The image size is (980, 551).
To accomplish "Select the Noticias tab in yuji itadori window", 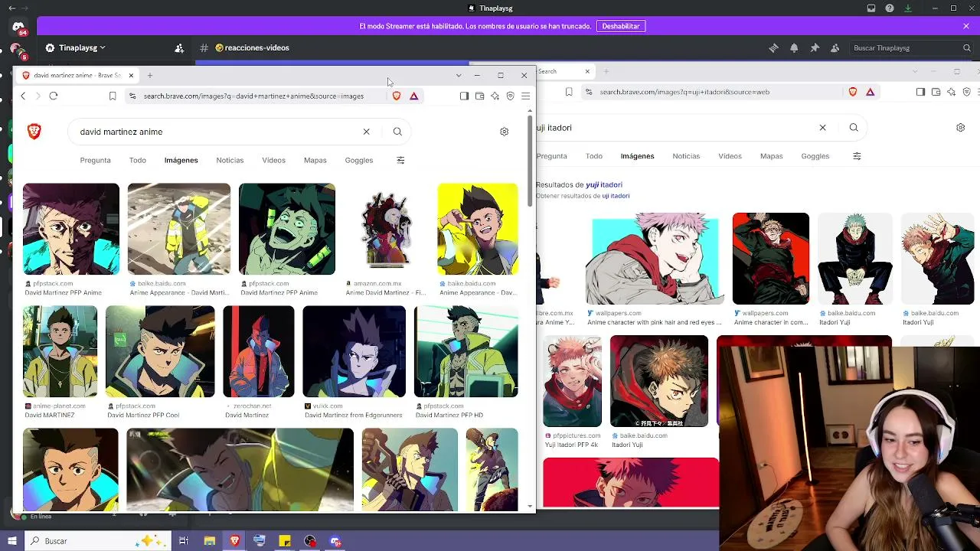I will pos(686,156).
